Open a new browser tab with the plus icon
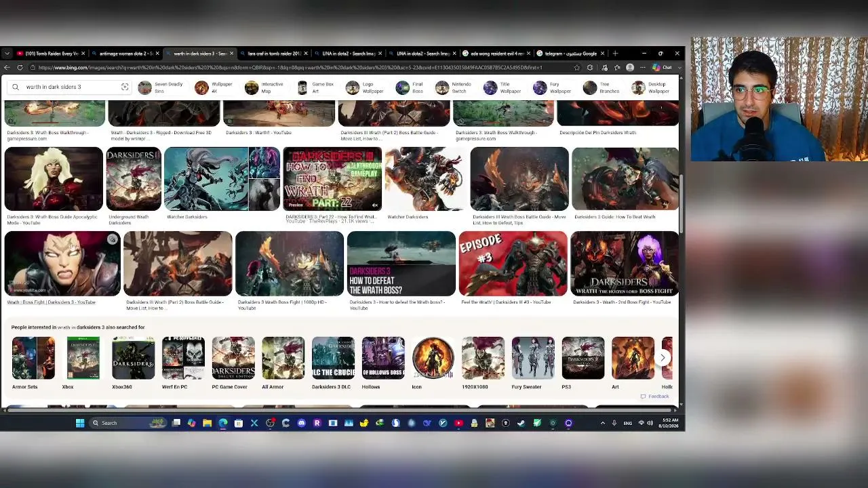Viewport: 868px width, 488px height. [x=615, y=54]
